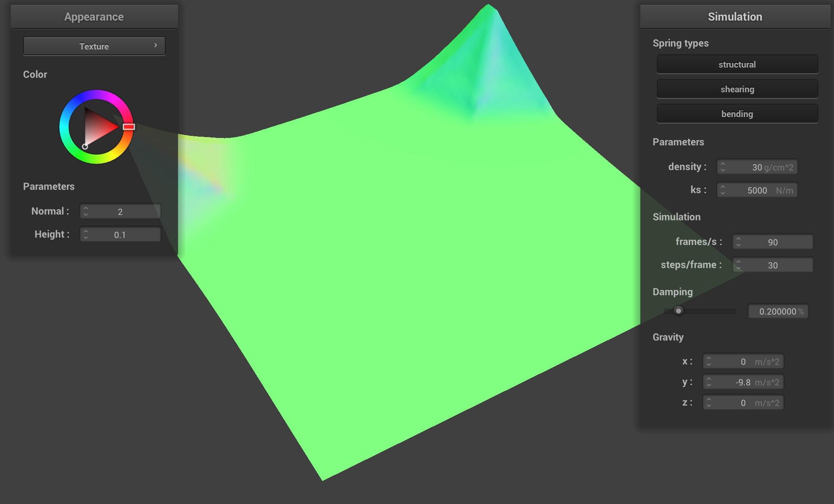Image resolution: width=834 pixels, height=504 pixels.
Task: Click the Damping slider handle
Action: pyautogui.click(x=678, y=311)
